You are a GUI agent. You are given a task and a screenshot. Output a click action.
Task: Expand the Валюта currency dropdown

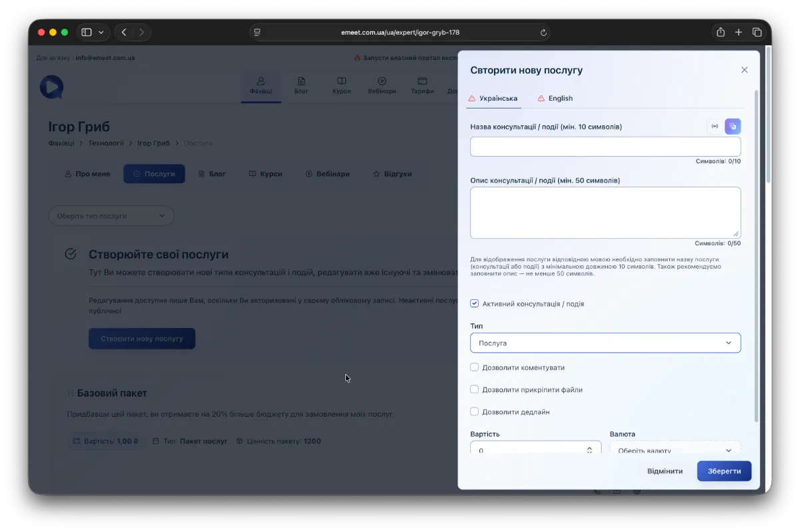[675, 449]
